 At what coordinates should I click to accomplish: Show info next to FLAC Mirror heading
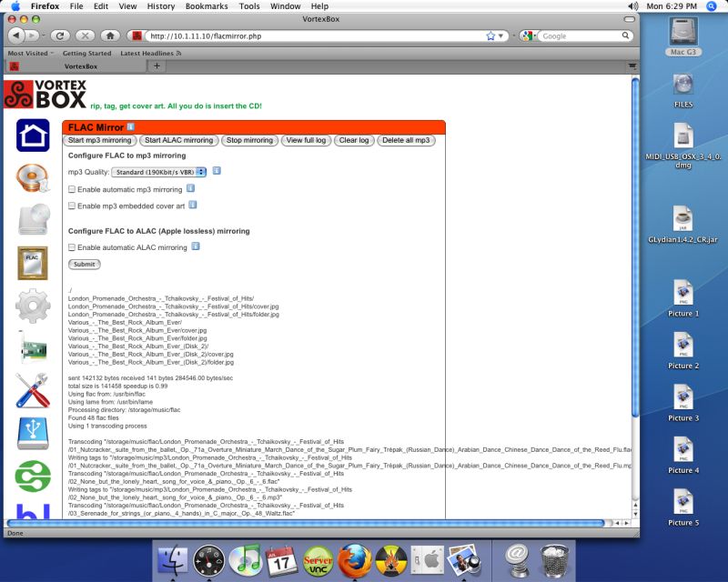click(130, 126)
